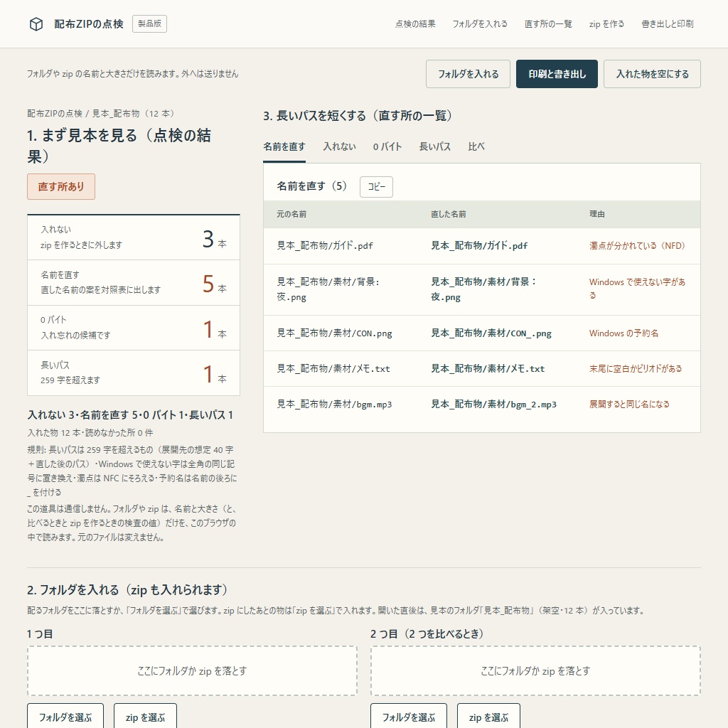
Task: Select the 名前を直す tab
Action: tap(284, 146)
